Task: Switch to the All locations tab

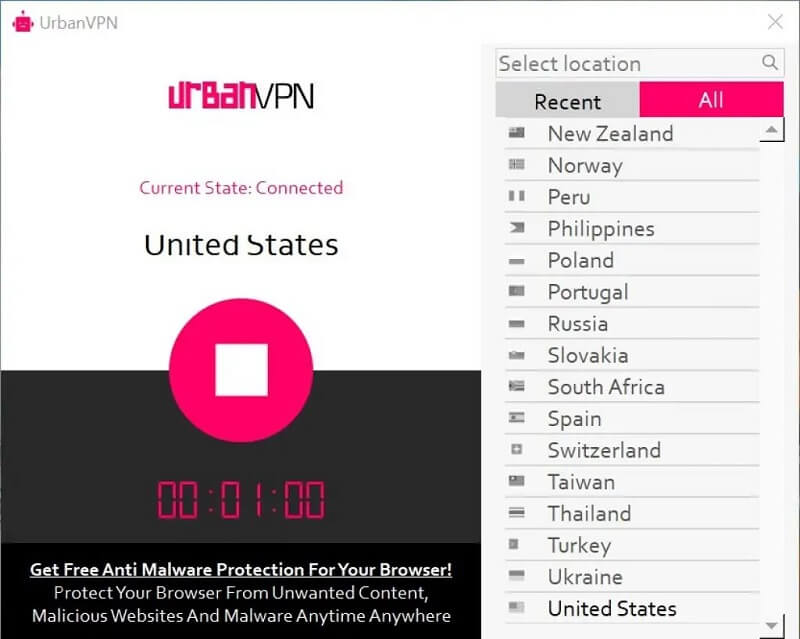Action: pos(711,101)
